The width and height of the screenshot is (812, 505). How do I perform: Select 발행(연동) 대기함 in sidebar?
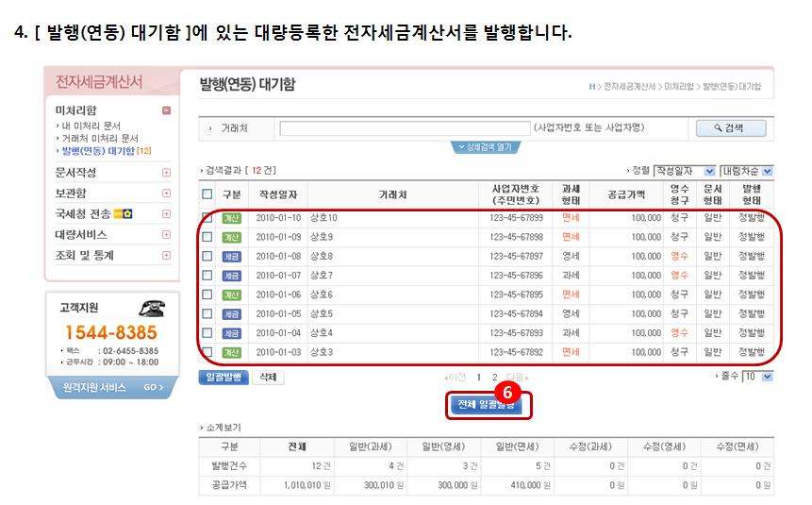point(96,150)
